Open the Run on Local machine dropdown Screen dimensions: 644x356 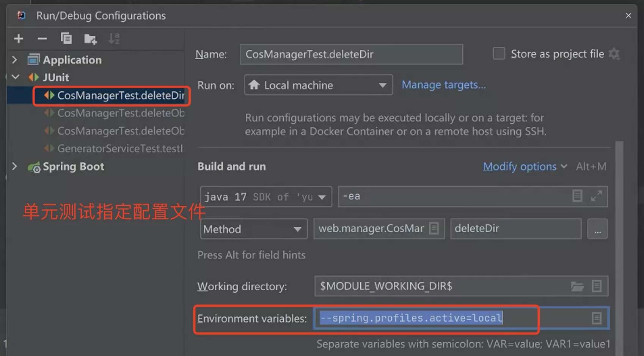point(318,85)
